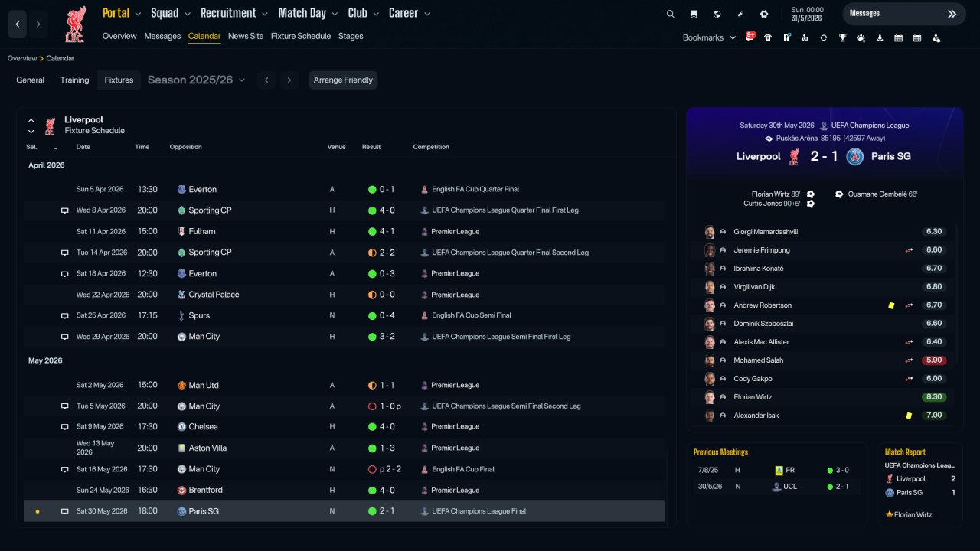Open the Portal dropdown menu
Viewport: 980px width, 551px height.
point(122,13)
